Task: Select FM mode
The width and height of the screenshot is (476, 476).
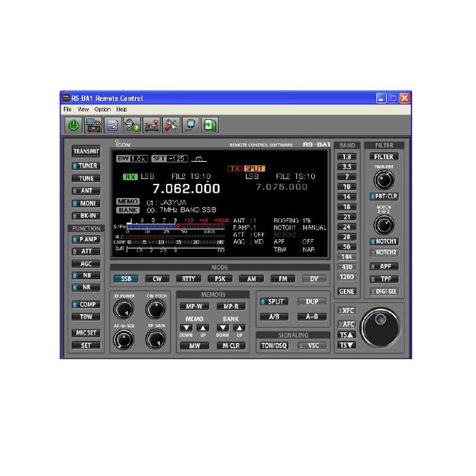Action: click(283, 278)
